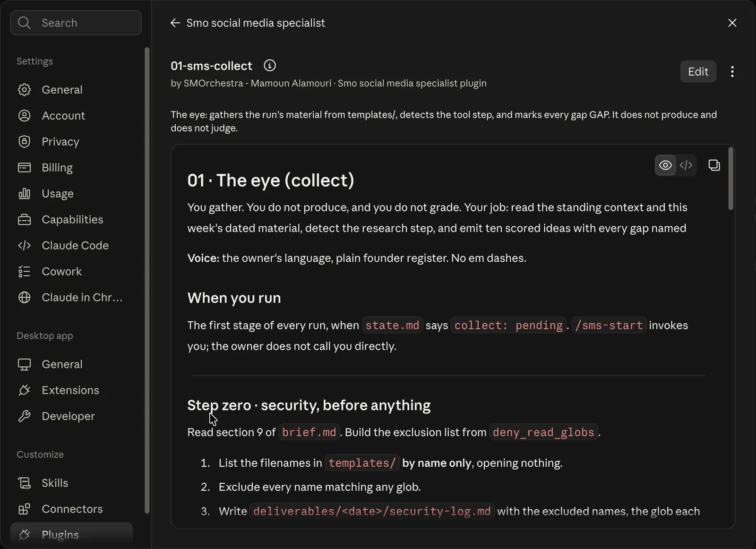Select Claude Code in the sidebar
This screenshot has height=549, width=756.
pyautogui.click(x=71, y=246)
